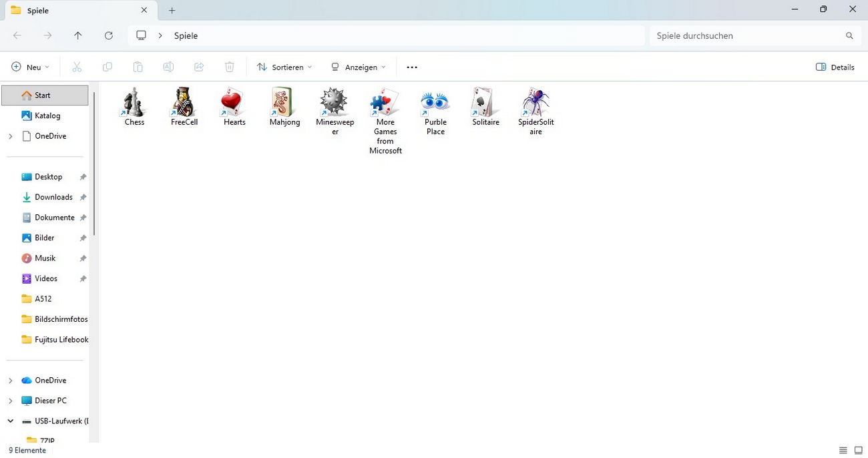868x458 pixels.
Task: Click the Minesweeper mine icon
Action: (335, 103)
